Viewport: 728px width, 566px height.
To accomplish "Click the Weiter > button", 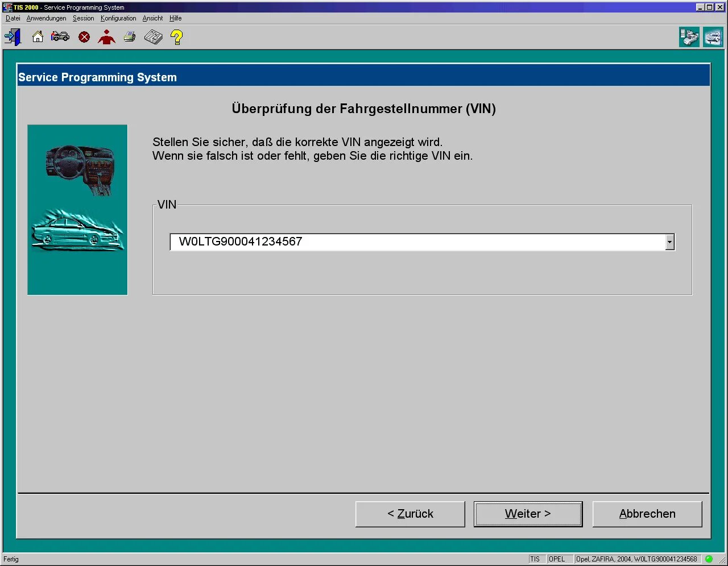I will [x=528, y=514].
